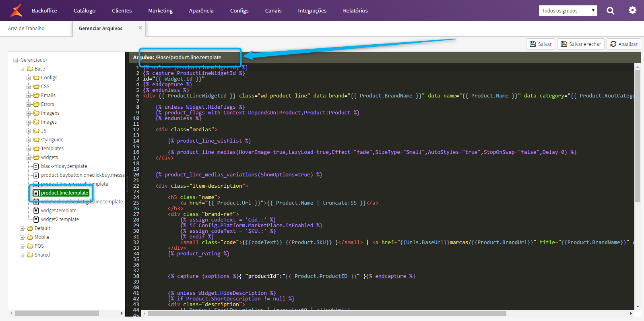The image size is (644, 321).
Task: Expand the widgets folder
Action: tap(29, 157)
